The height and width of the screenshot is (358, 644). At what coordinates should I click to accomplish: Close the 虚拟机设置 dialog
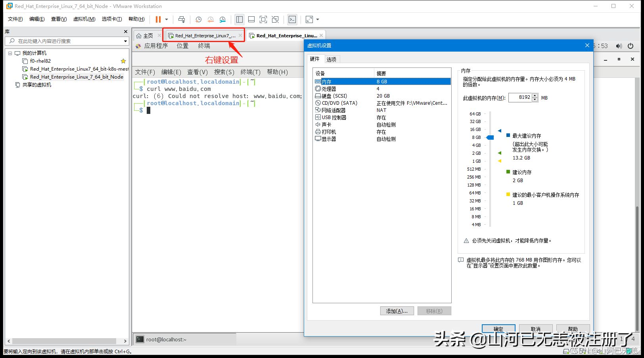587,45
